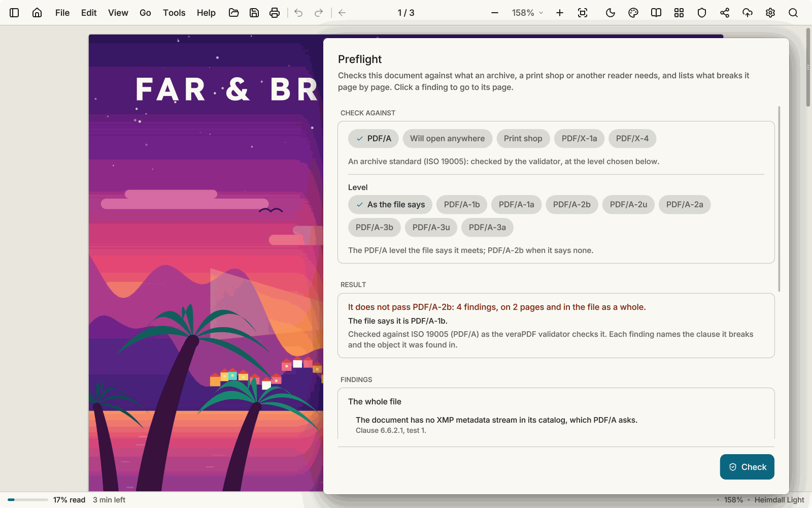Jump to the XMP metadata stream finding
Viewport: 812px width, 508px height.
(x=556, y=425)
